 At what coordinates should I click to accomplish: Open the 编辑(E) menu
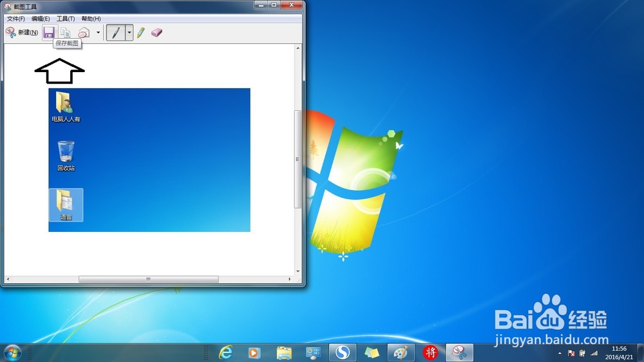[x=41, y=19]
